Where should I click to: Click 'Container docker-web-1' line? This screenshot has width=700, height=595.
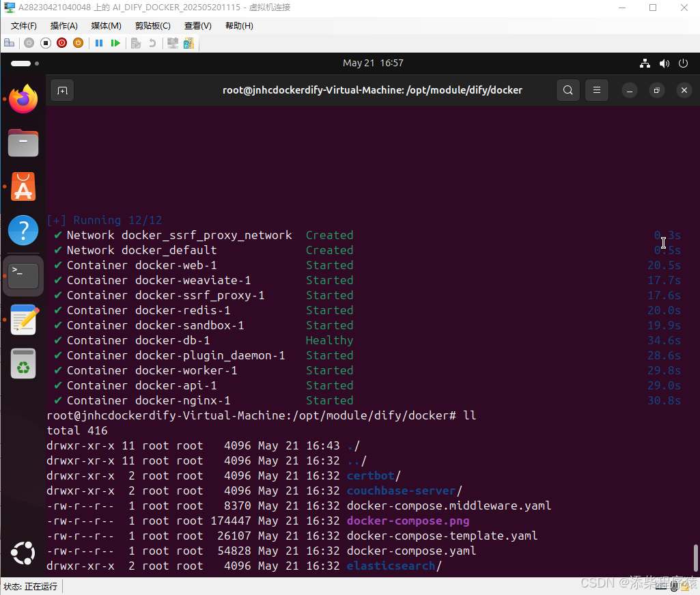coord(141,265)
